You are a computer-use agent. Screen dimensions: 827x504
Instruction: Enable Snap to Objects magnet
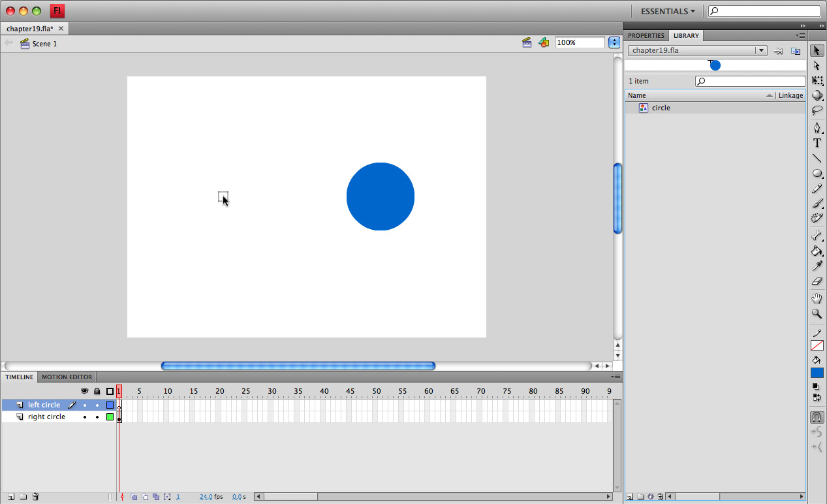pos(817,417)
